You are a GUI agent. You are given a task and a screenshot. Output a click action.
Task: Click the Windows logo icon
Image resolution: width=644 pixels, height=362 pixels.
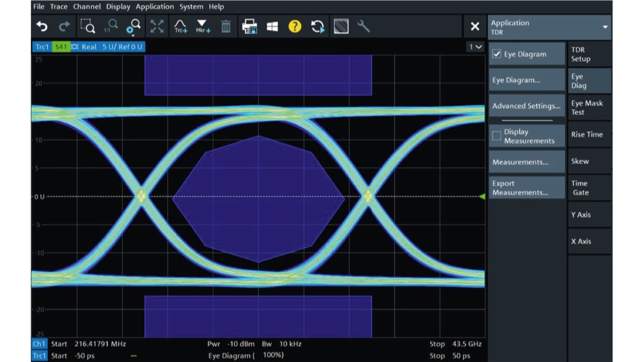pos(272,26)
